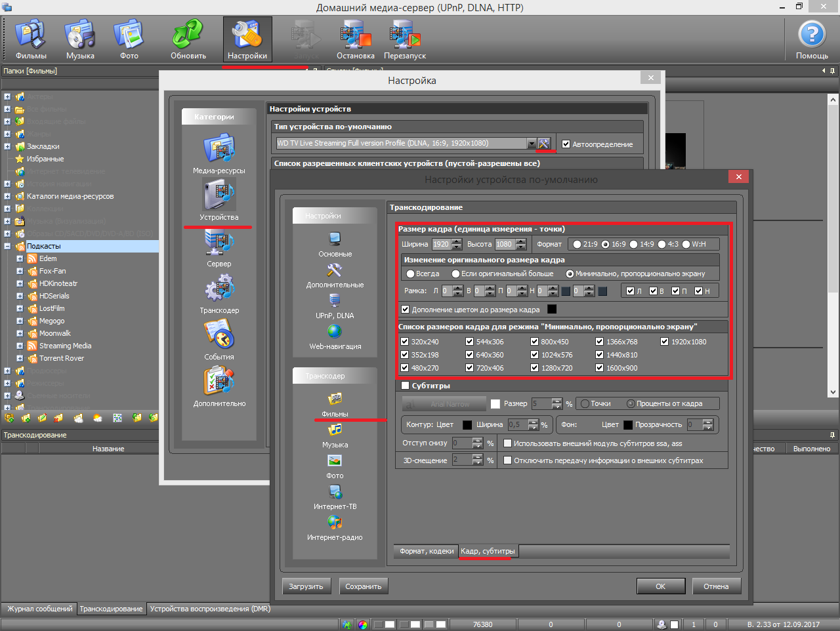Viewport: 840px width, 631px height.
Task: Expand the Закладки tree node
Action: pyautogui.click(x=7, y=146)
